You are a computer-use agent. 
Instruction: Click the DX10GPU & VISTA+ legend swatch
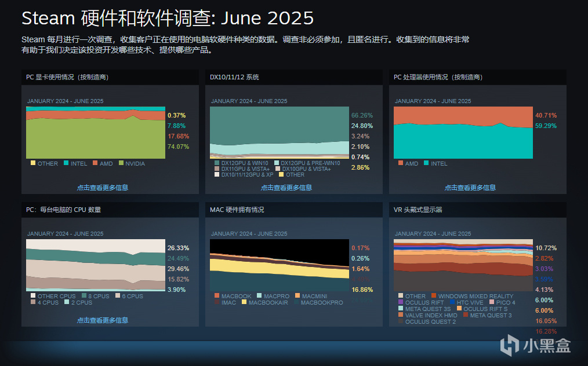278,169
